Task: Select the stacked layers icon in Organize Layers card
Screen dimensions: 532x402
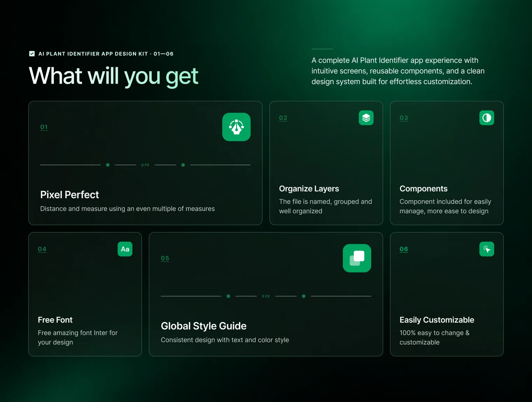Action: [x=366, y=118]
